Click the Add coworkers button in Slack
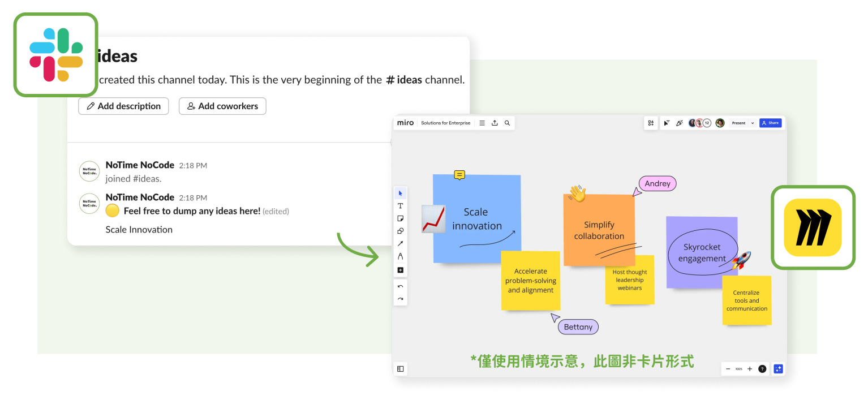 click(222, 106)
